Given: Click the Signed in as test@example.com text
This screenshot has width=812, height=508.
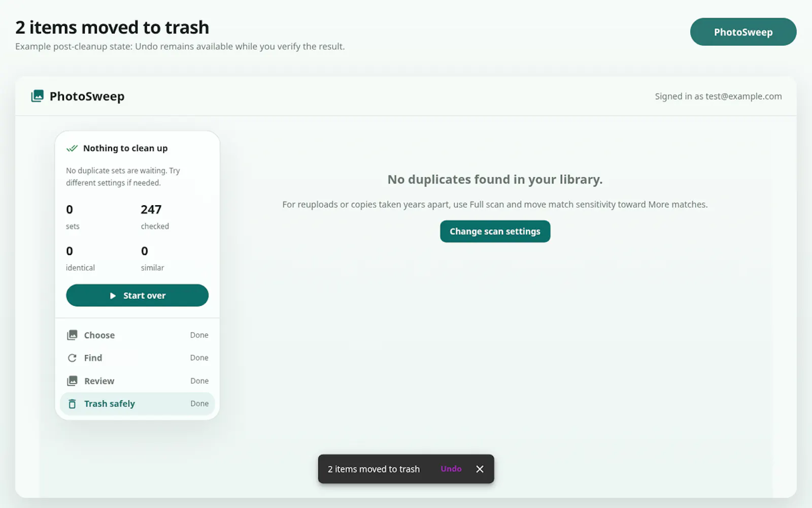Looking at the screenshot, I should (x=718, y=97).
